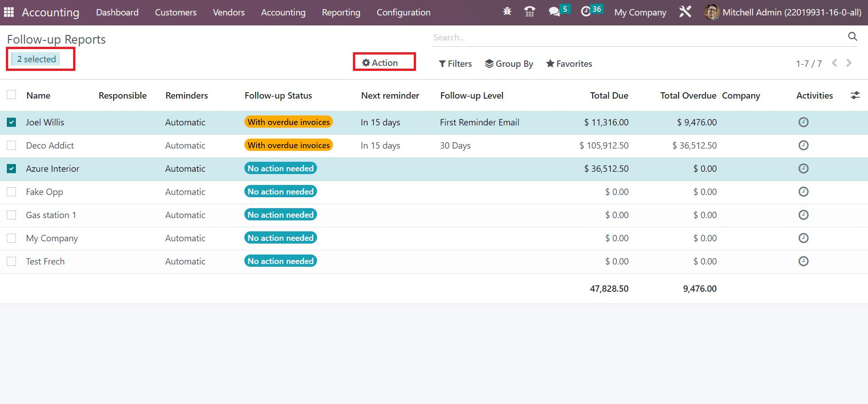Click the Accounting app title

50,12
